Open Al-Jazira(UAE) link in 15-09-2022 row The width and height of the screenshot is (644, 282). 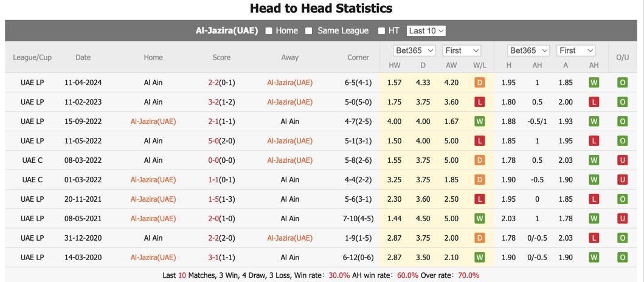(153, 121)
